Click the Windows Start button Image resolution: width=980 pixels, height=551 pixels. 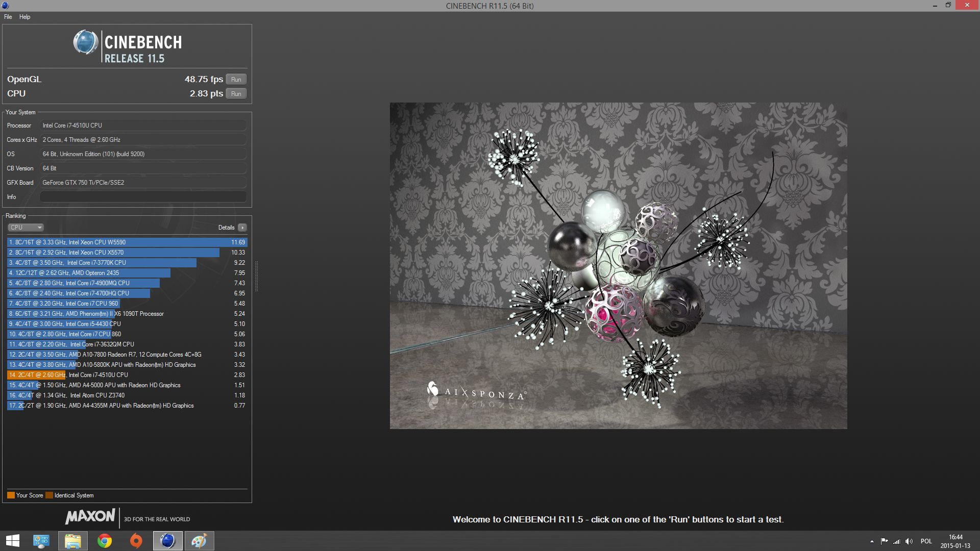[x=13, y=541]
